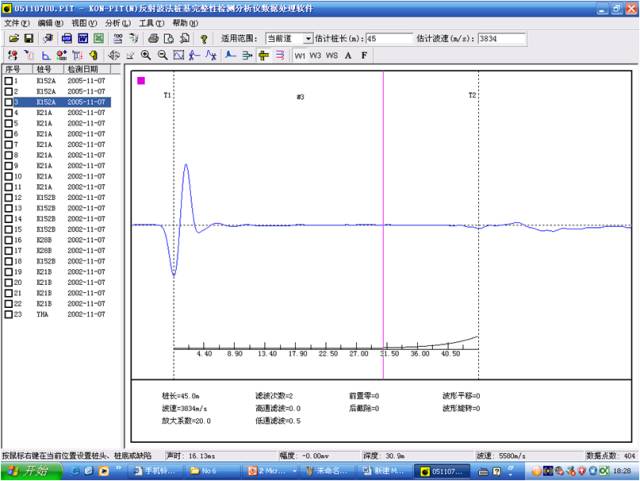Click the T1 pile head marker
Viewport: 640px width, 481px height.
[167, 95]
